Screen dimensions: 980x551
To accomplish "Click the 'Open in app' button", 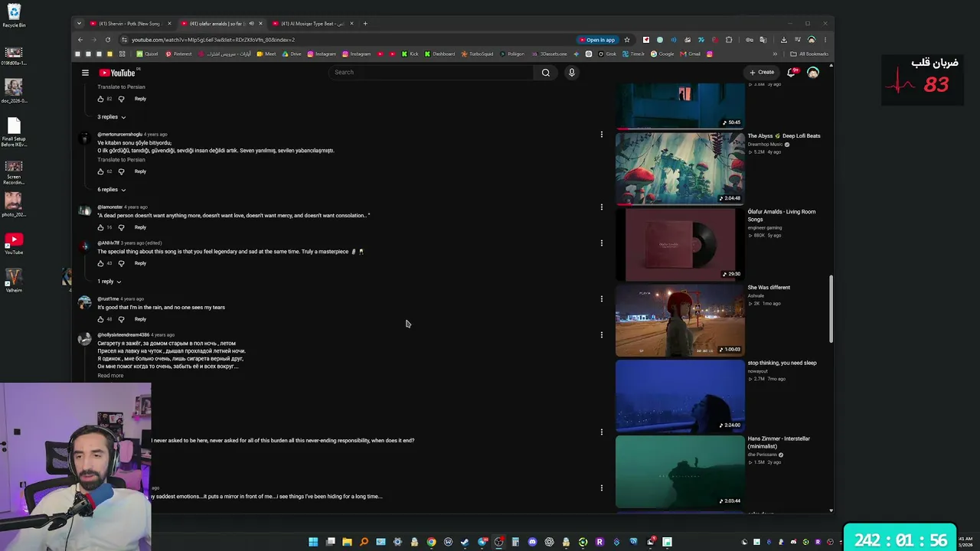I will (597, 40).
